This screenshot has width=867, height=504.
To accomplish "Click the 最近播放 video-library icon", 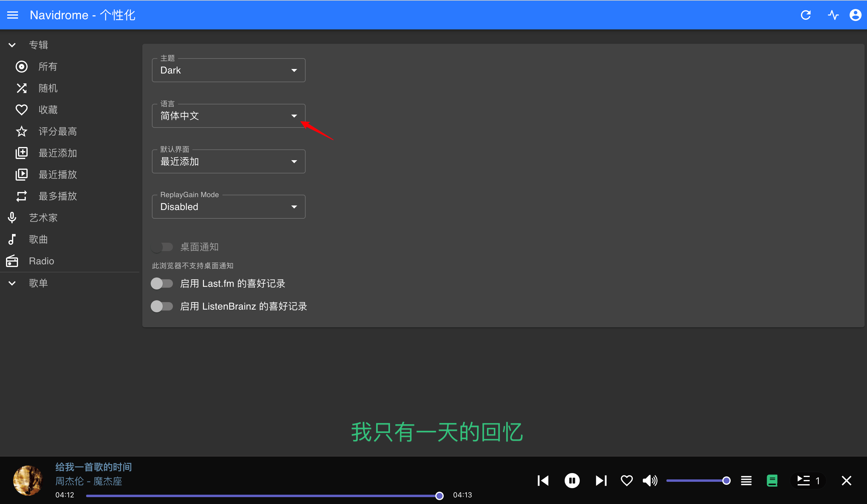I will 21,175.
